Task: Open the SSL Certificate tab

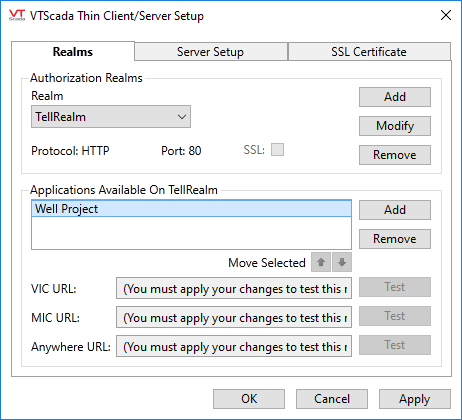Action: pos(369,52)
